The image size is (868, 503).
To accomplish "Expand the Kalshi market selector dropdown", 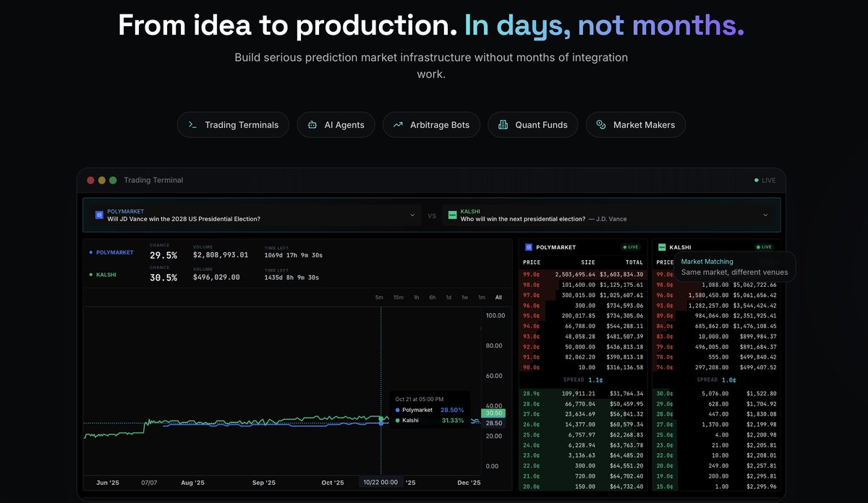I will pyautogui.click(x=765, y=215).
